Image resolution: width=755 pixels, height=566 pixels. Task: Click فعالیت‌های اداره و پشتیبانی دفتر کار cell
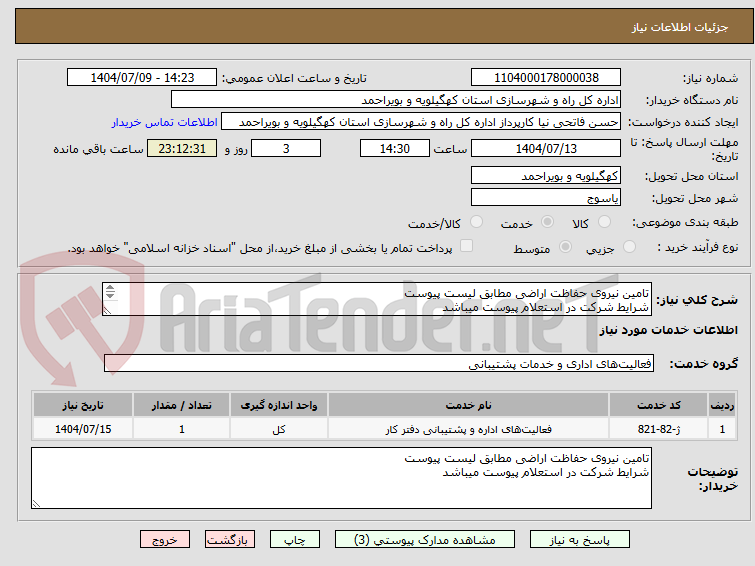pos(469,429)
